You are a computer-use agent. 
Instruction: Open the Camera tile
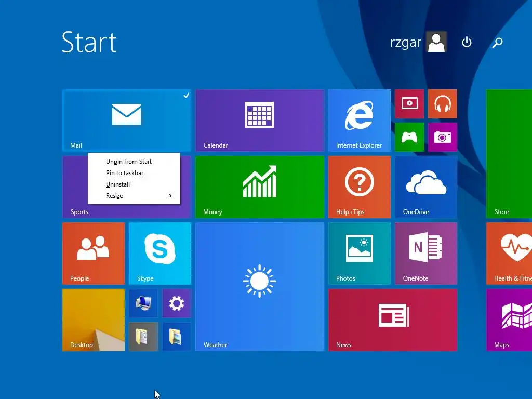[443, 137]
